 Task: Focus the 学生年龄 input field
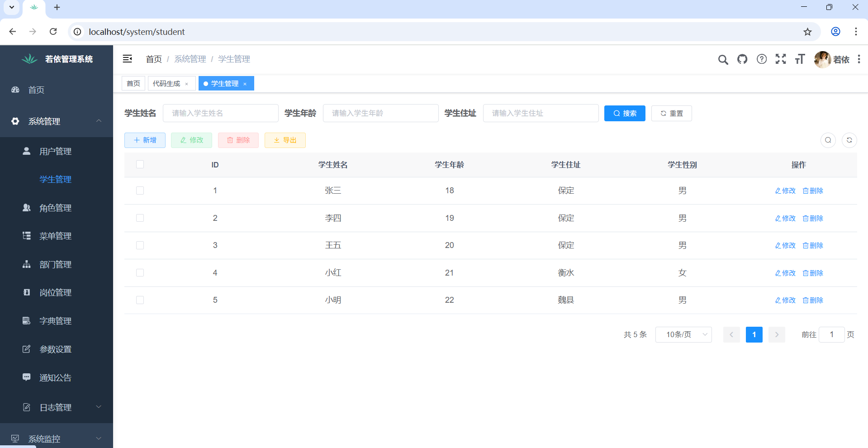pos(381,113)
